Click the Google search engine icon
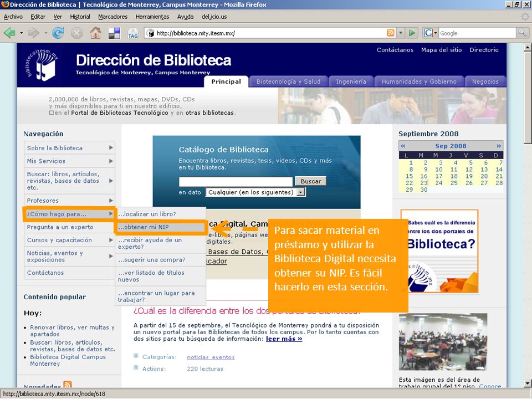 point(428,33)
